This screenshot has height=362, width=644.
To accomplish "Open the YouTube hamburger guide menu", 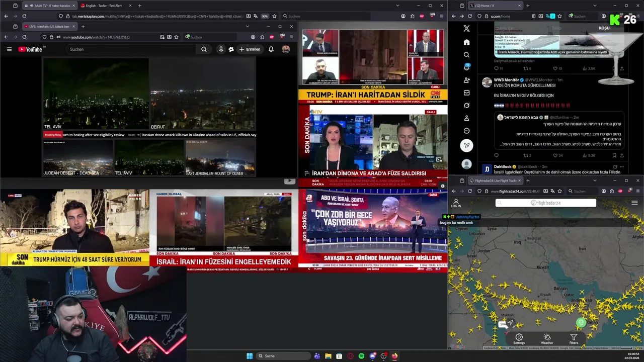I will coord(9,49).
